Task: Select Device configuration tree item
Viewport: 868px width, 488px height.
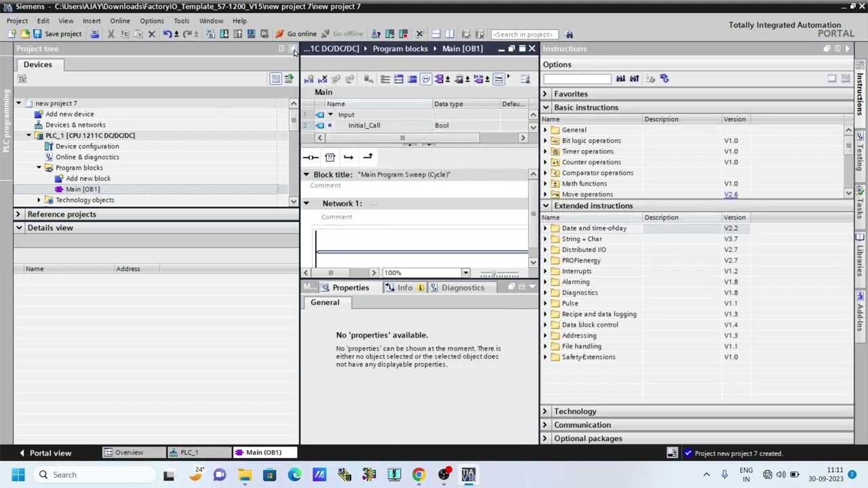Action: pyautogui.click(x=87, y=146)
